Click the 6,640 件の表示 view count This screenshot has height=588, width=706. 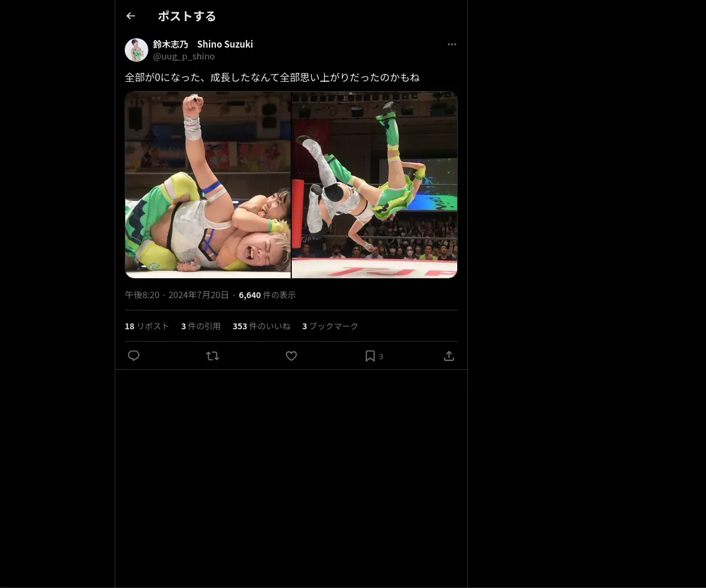267,295
